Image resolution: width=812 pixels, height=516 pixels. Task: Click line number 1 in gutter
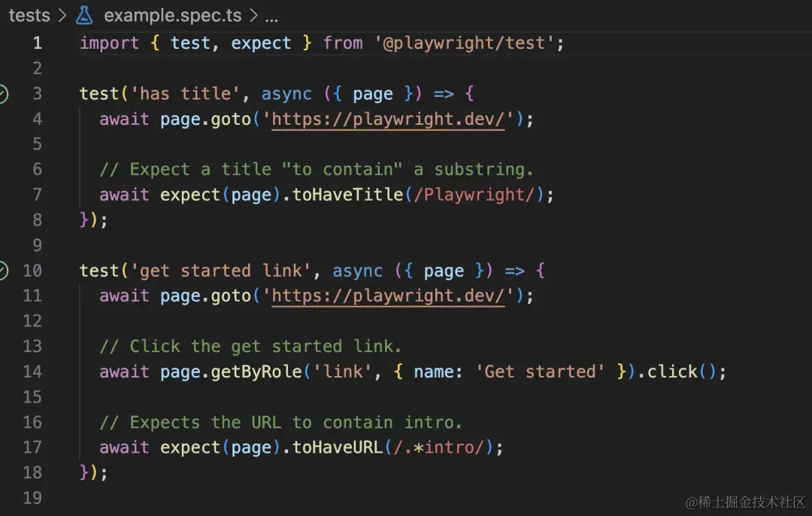point(38,43)
